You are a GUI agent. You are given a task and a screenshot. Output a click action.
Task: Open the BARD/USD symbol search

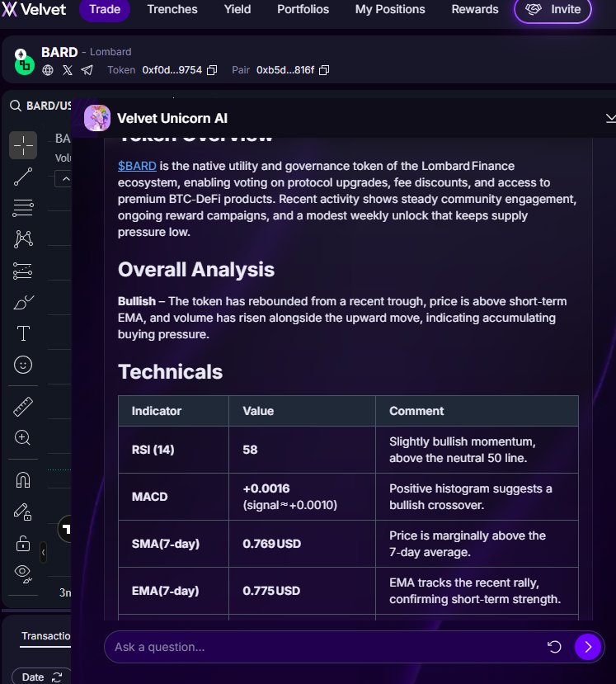click(x=41, y=106)
